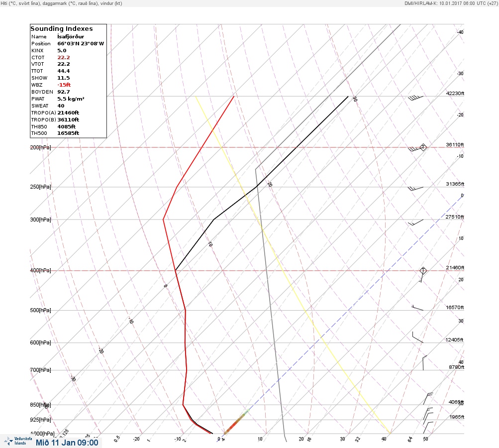The height and width of the screenshot is (448, 499).
Task: Click the PWAT value 5.5 kg/m²
Action: 71,99
